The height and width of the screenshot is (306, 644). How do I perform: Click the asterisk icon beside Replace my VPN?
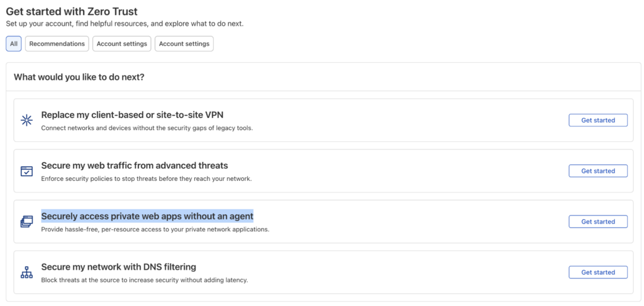[x=26, y=120]
